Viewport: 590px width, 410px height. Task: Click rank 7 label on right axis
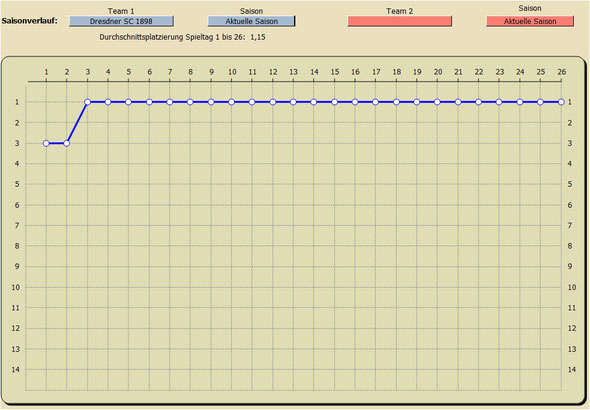coord(570,225)
